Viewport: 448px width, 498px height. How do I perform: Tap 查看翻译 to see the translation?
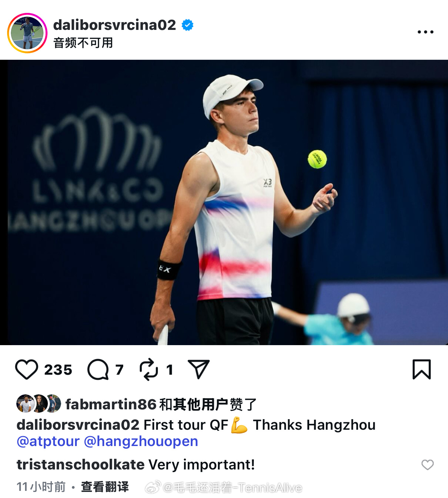(x=105, y=487)
